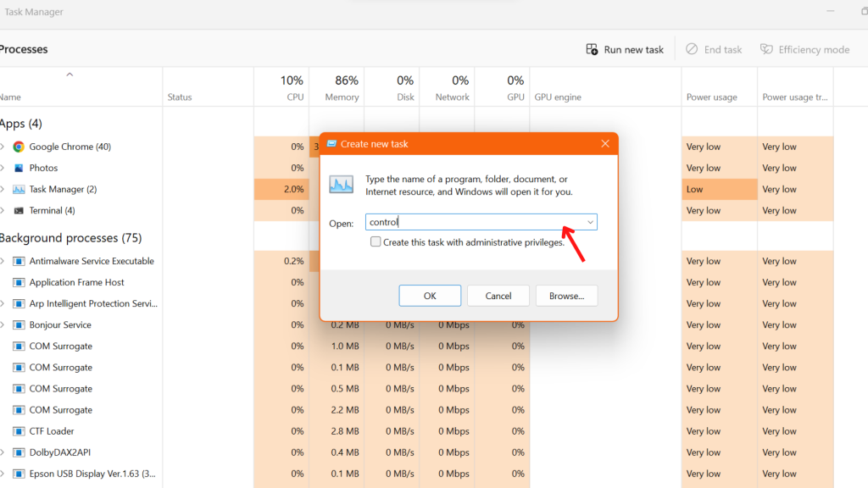Click the Terminal process icon

pos(19,210)
